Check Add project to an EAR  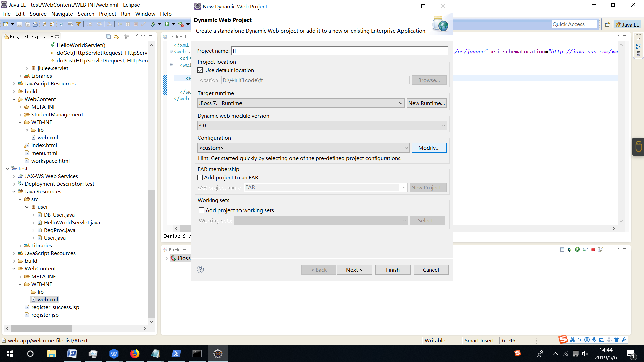click(x=200, y=177)
